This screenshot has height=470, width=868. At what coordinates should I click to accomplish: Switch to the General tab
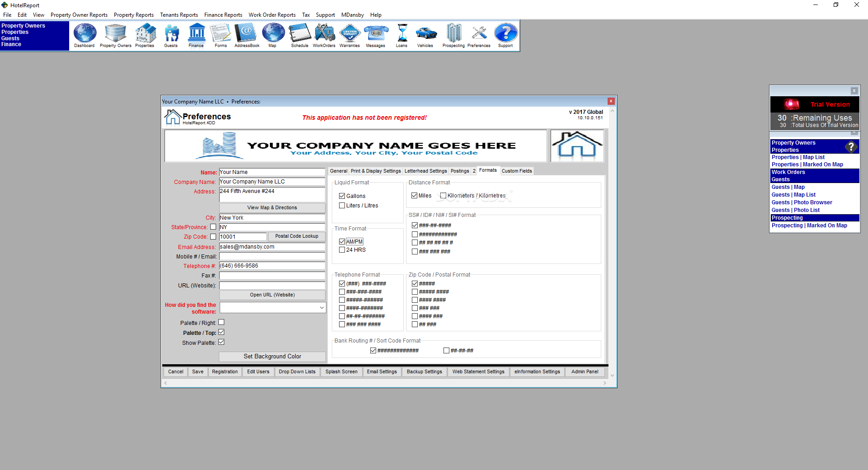(339, 171)
